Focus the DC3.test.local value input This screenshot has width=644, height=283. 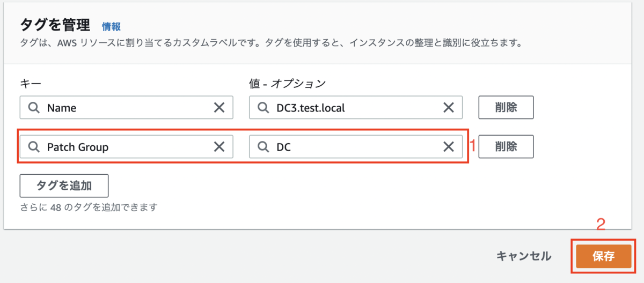[x=356, y=108]
